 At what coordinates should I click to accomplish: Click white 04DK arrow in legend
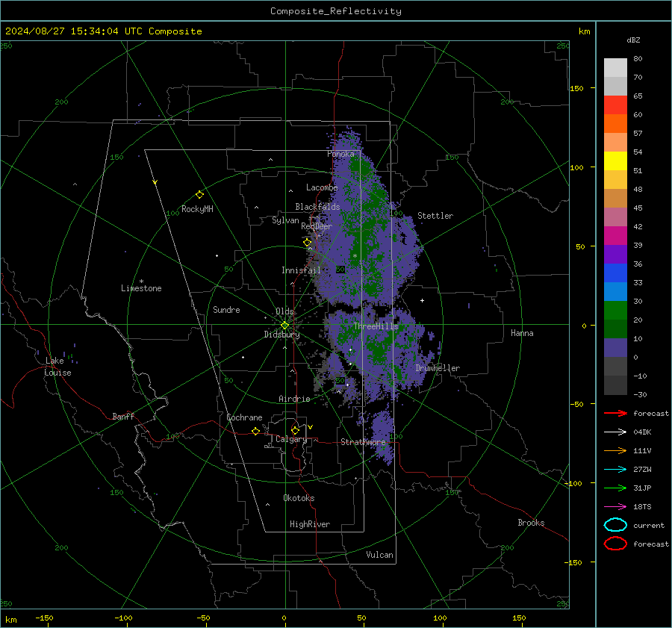tap(615, 432)
